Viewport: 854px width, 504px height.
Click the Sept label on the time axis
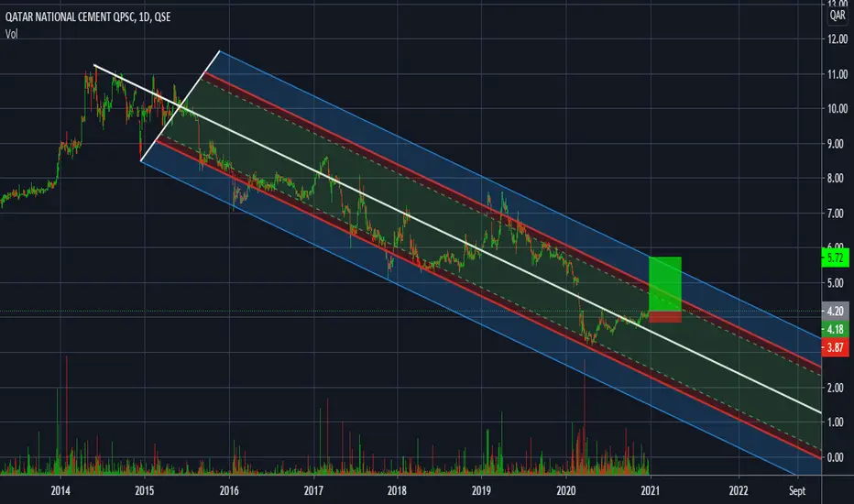(x=797, y=490)
